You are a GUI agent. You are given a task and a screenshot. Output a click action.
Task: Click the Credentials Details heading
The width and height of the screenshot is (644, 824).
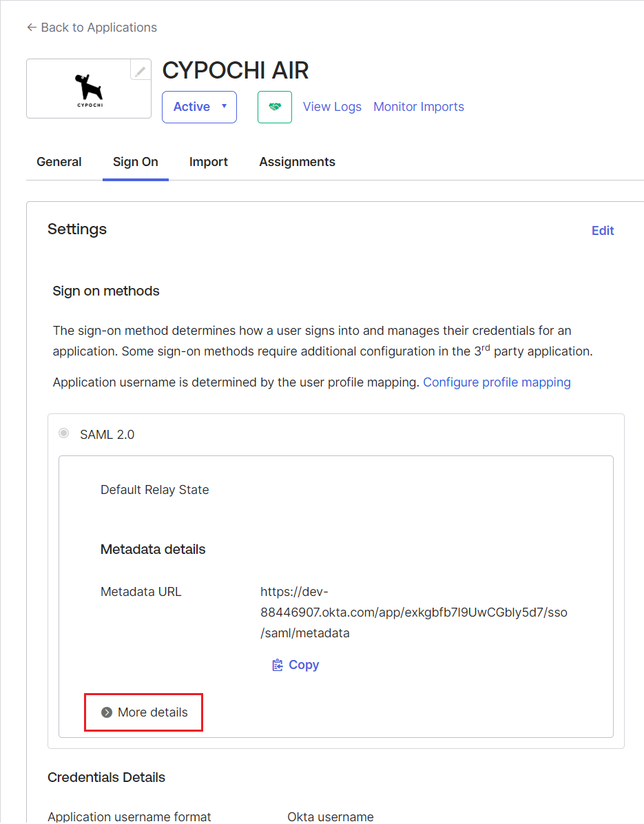pyautogui.click(x=106, y=777)
